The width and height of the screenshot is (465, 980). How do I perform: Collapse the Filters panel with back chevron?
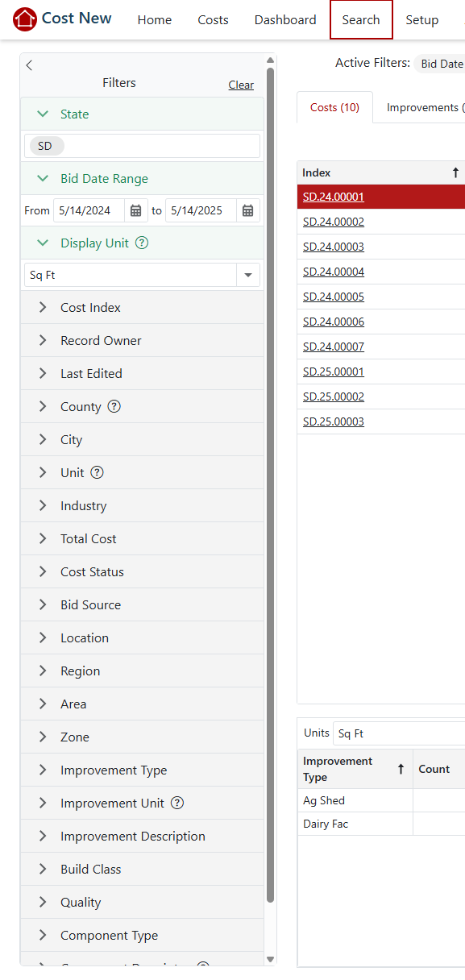tap(29, 65)
